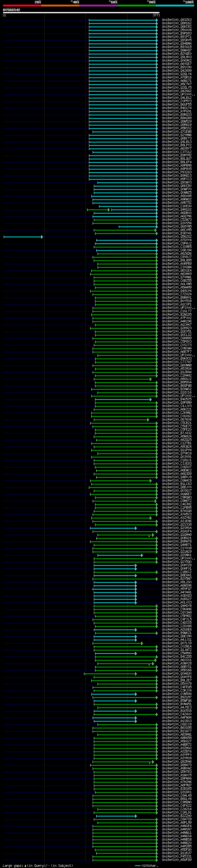Select the UniRef100_Q11EU7 label
This screenshot has width=197, height=868.
[x=177, y=853]
